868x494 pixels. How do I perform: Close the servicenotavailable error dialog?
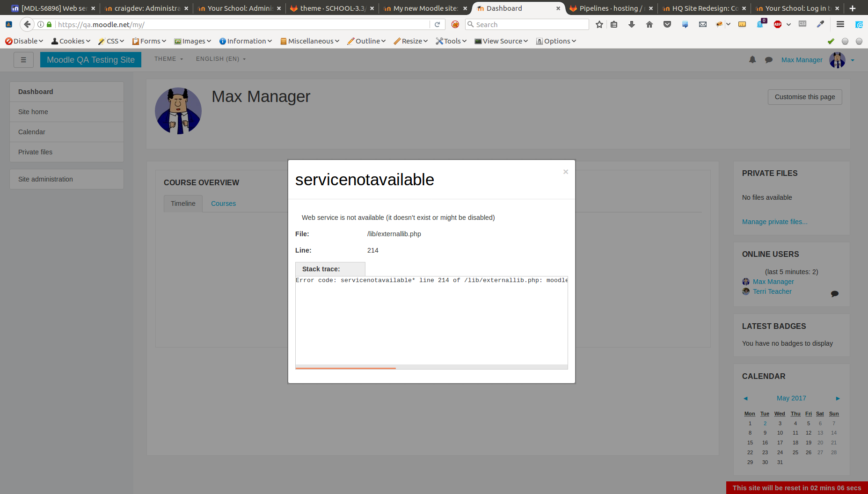coord(566,172)
